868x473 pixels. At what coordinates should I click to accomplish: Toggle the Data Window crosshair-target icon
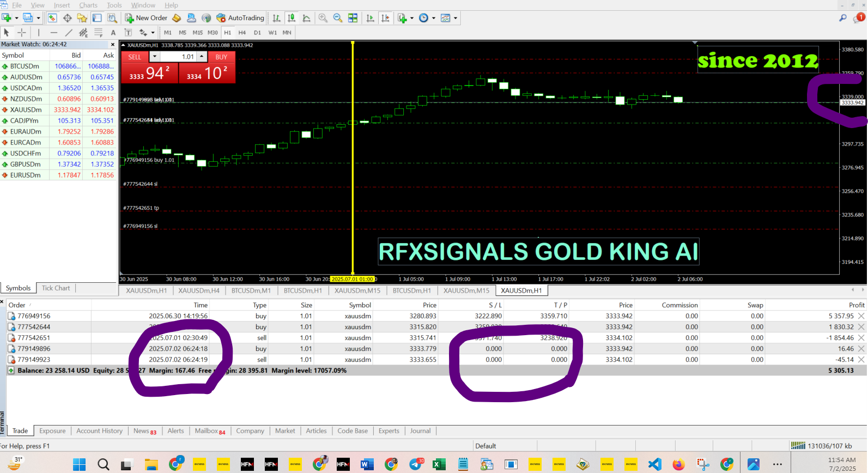tap(68, 18)
